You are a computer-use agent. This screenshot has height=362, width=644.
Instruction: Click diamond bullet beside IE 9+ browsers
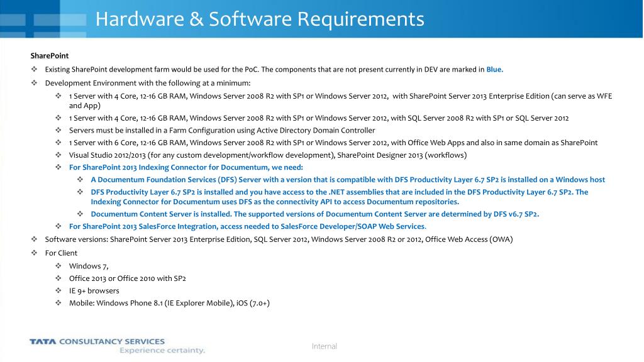coord(58,290)
